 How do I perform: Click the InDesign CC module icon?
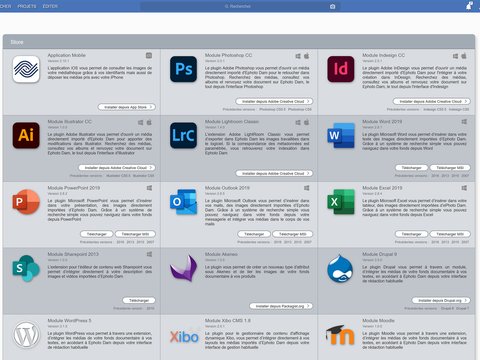point(341,69)
